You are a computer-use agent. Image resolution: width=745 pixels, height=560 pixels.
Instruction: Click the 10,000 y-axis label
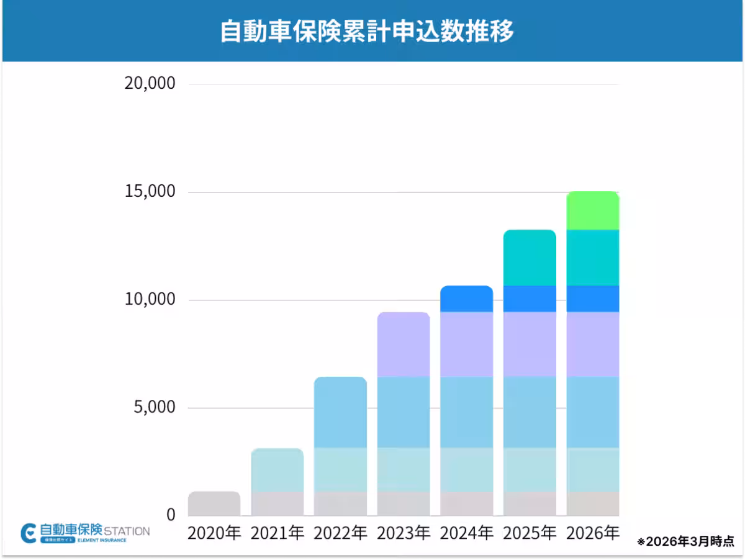click(x=150, y=299)
